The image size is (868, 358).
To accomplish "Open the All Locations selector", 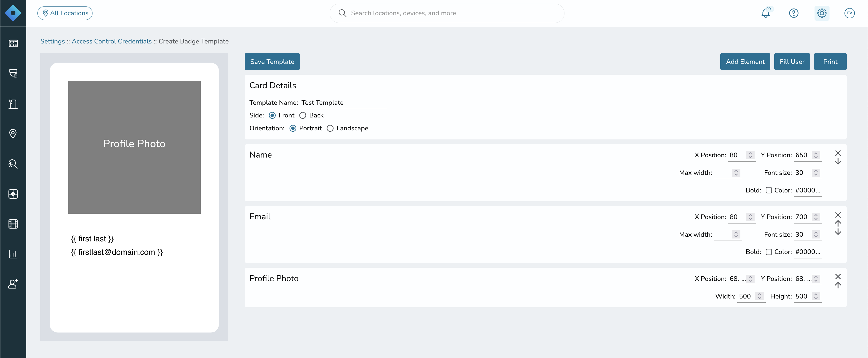I will point(65,13).
